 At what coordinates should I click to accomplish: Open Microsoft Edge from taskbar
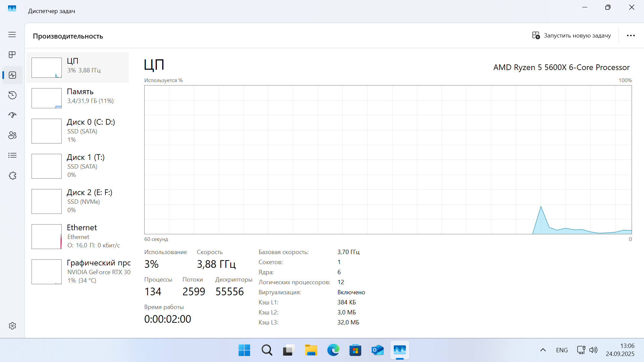(x=333, y=350)
